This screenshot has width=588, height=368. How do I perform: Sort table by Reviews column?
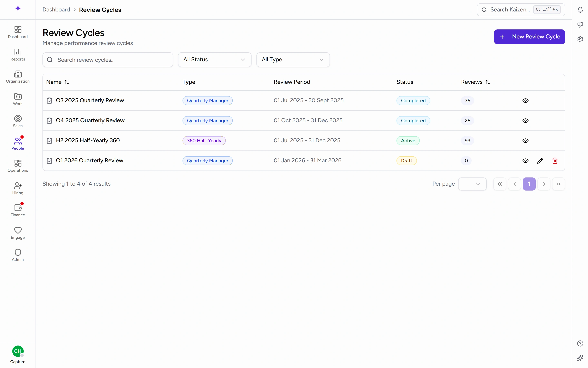[x=476, y=82]
